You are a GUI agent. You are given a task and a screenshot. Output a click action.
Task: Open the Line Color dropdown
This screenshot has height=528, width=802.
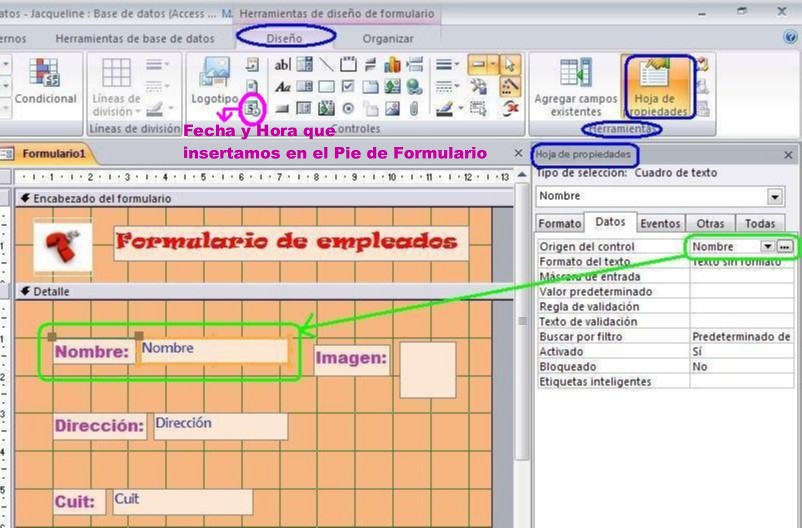[x=449, y=108]
